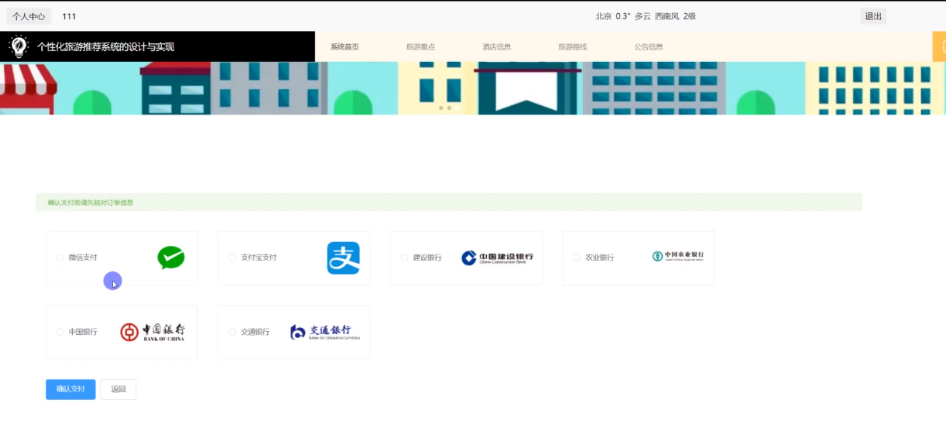Click the 支付宝支付 label text
The image size is (946, 444).
click(x=259, y=258)
